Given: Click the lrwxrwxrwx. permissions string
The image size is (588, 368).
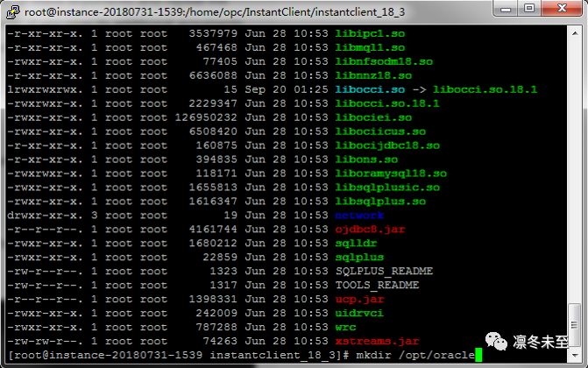Looking at the screenshot, I should click(x=45, y=89).
